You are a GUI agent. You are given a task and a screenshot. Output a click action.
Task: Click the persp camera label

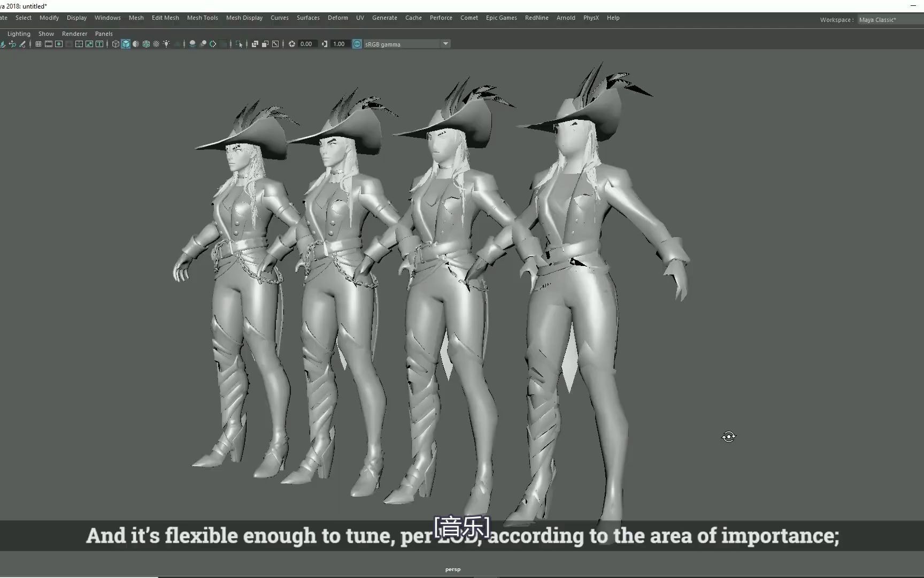coord(452,569)
